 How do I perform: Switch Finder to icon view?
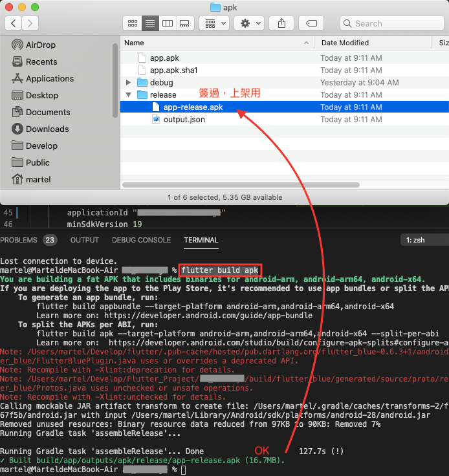tap(133, 23)
